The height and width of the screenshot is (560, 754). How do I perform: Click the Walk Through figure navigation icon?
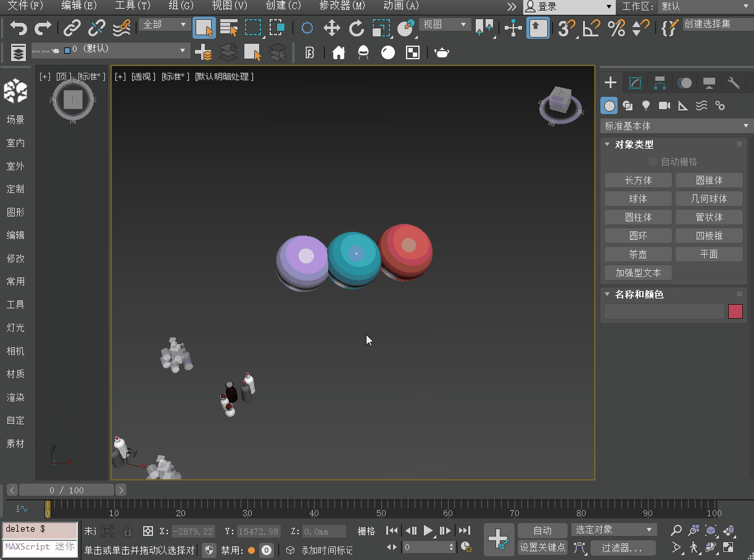(x=694, y=547)
